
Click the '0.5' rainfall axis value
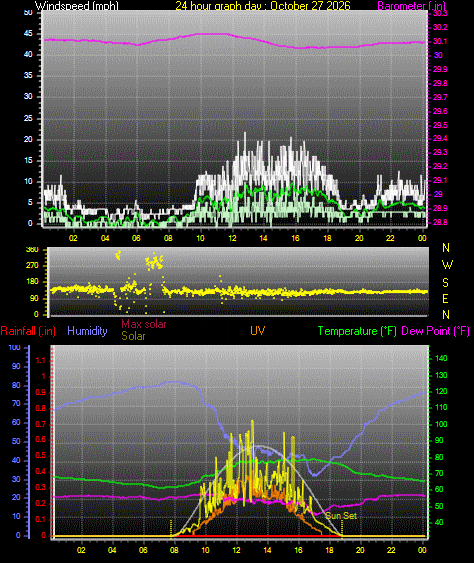tap(41, 456)
